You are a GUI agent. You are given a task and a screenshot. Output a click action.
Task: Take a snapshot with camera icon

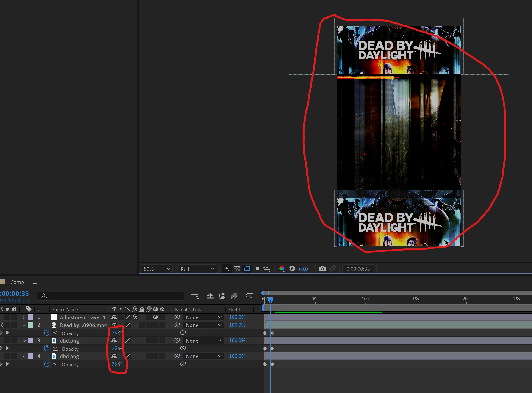click(322, 269)
